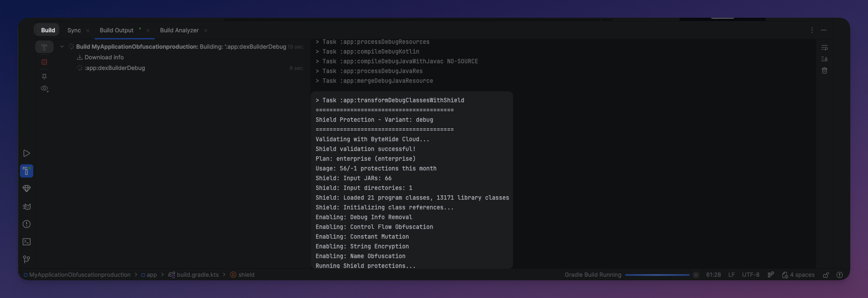Click 'Plan: enterprise (enterprise)' output line
Image resolution: width=868 pixels, height=298 pixels.
click(365, 159)
